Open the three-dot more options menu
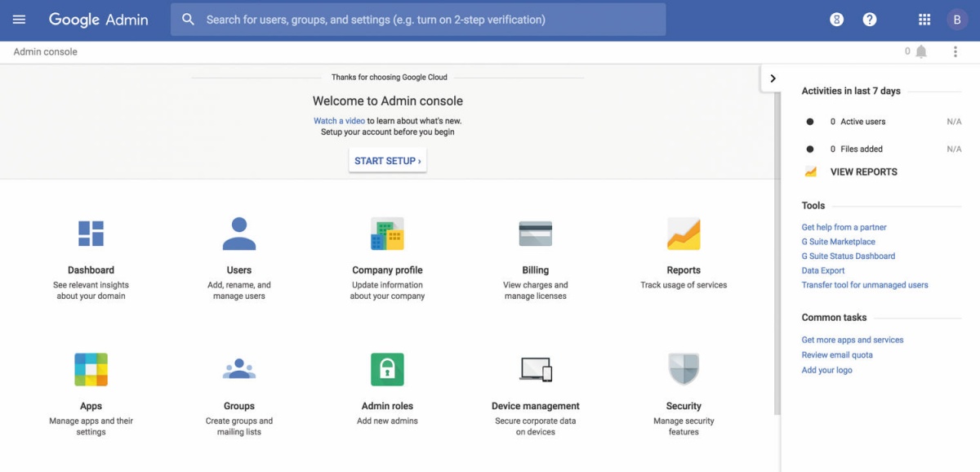 955,51
